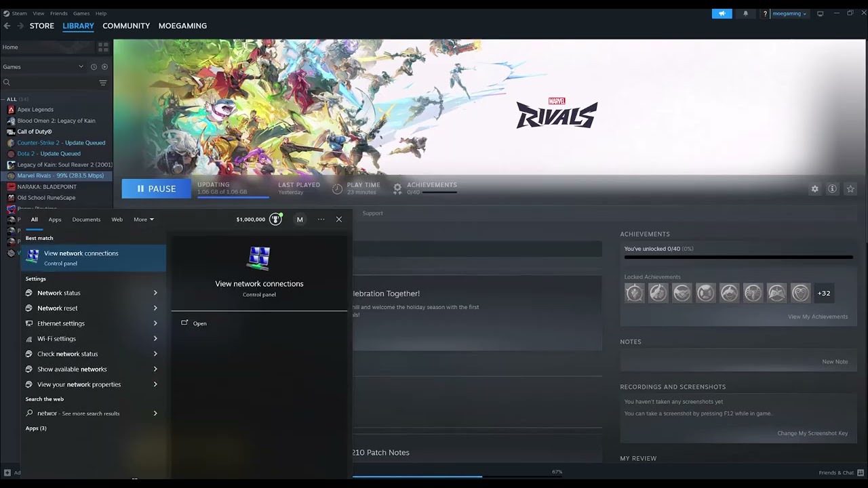Click View My Achievements link
Image resolution: width=868 pixels, height=488 pixels.
click(x=818, y=317)
